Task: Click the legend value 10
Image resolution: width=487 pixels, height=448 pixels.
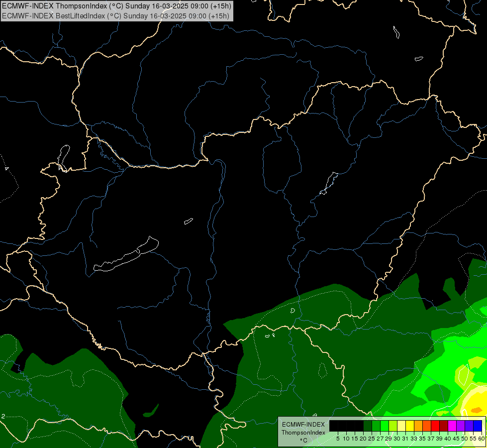Action: coord(346,439)
